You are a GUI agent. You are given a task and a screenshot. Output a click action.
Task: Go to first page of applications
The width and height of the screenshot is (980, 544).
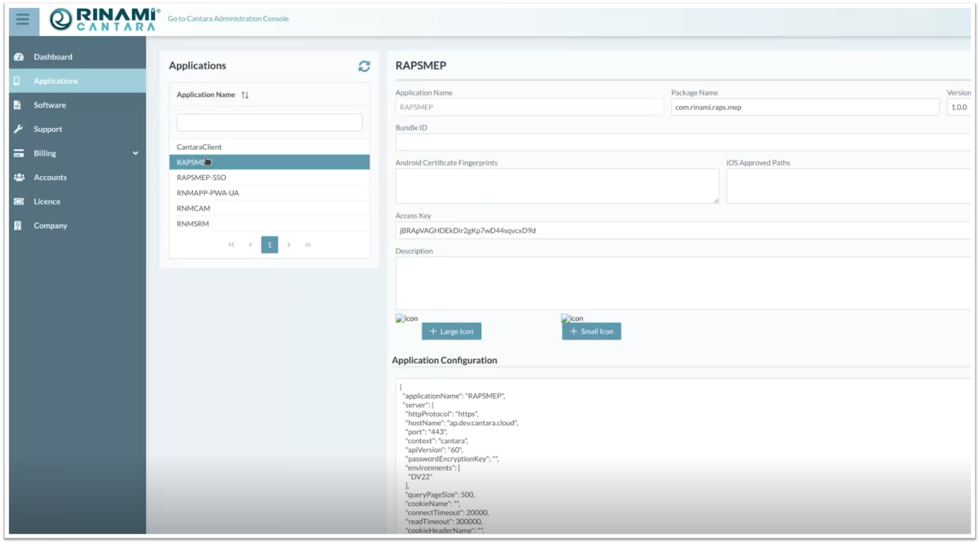[231, 244]
